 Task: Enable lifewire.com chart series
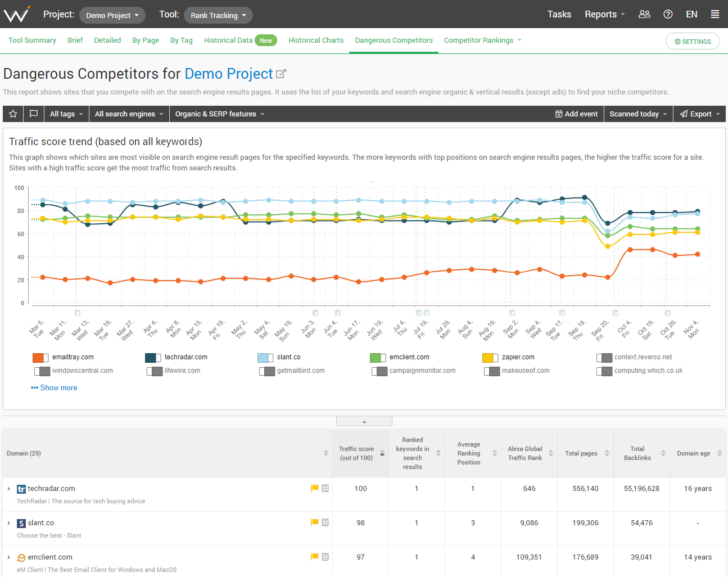(x=155, y=371)
